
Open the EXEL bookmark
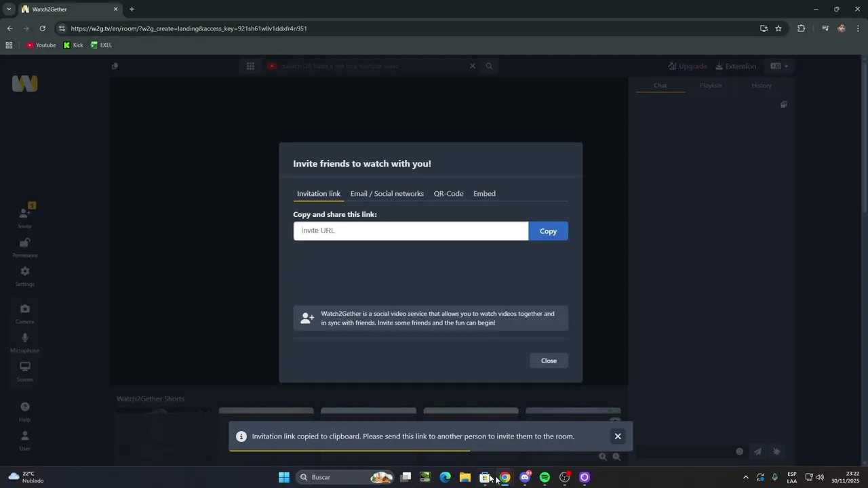(102, 45)
